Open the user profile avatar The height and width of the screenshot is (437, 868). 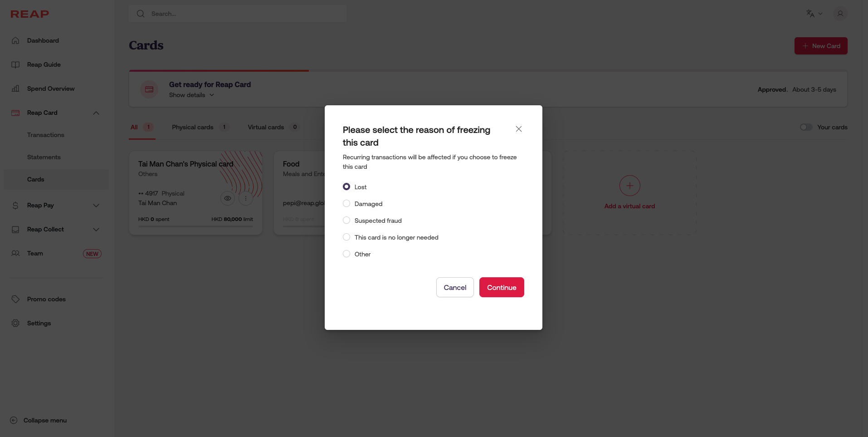click(x=840, y=14)
